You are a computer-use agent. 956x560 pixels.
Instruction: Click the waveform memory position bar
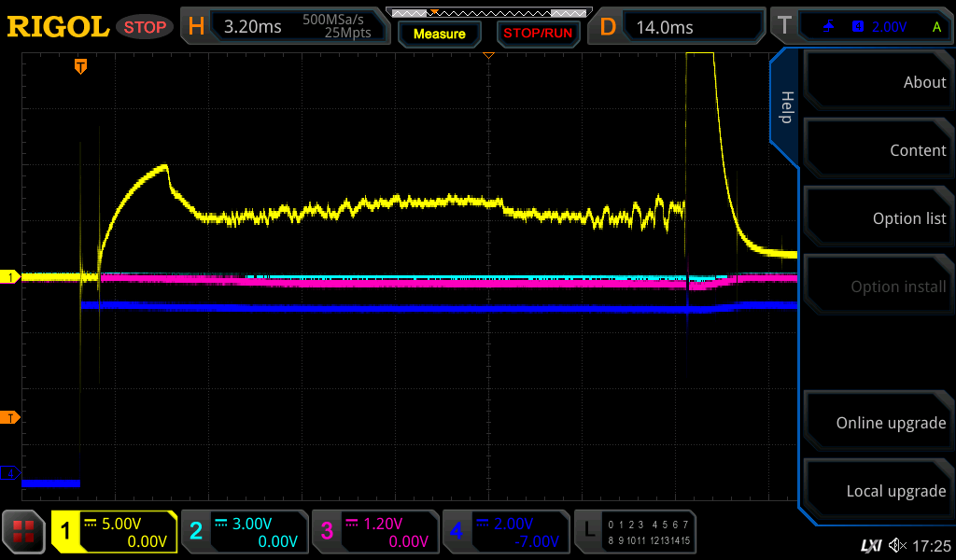point(487,13)
